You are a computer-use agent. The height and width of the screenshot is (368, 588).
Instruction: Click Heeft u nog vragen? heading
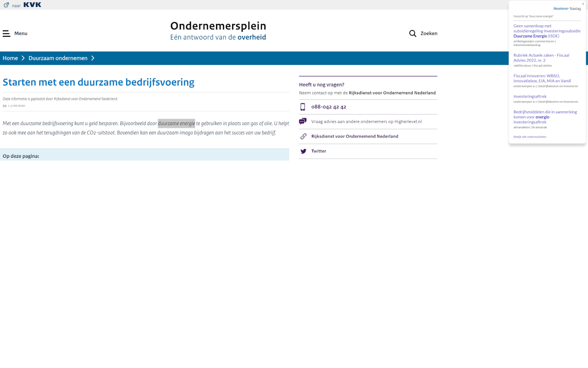point(322,85)
